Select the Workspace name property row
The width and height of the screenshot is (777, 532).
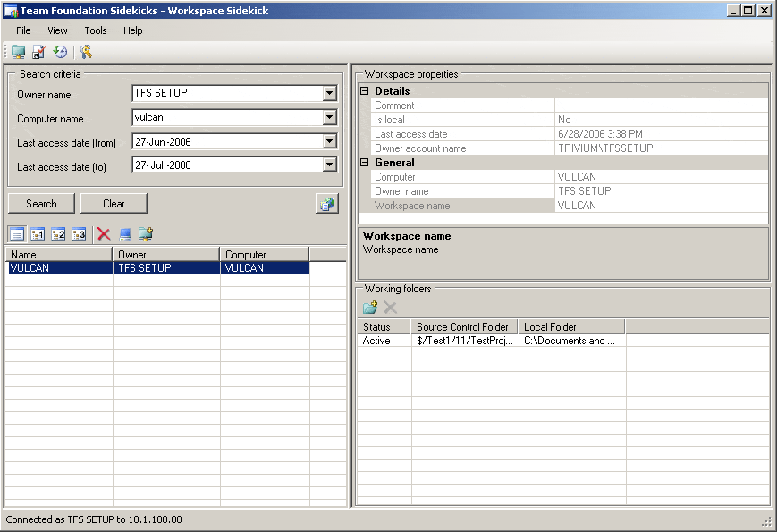pos(570,206)
